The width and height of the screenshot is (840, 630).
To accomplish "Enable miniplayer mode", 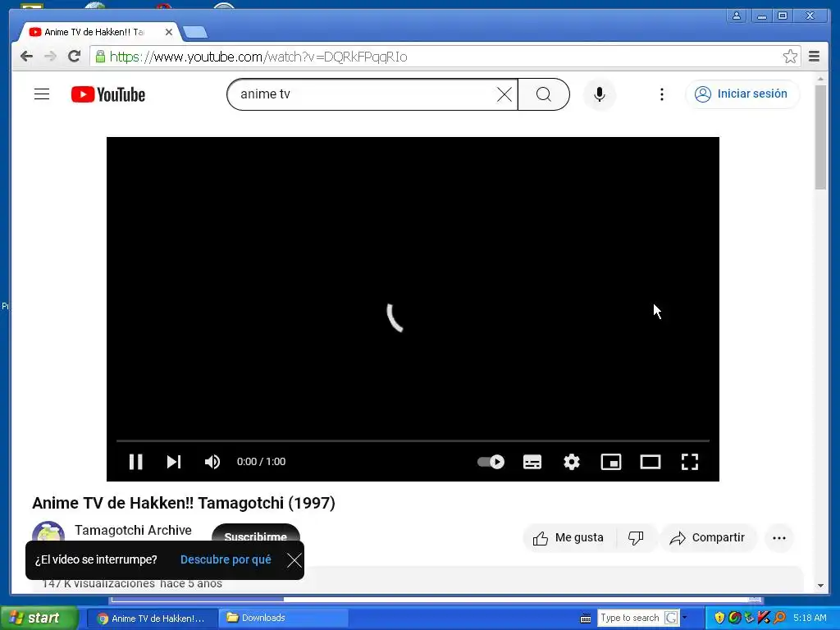I will tap(610, 462).
